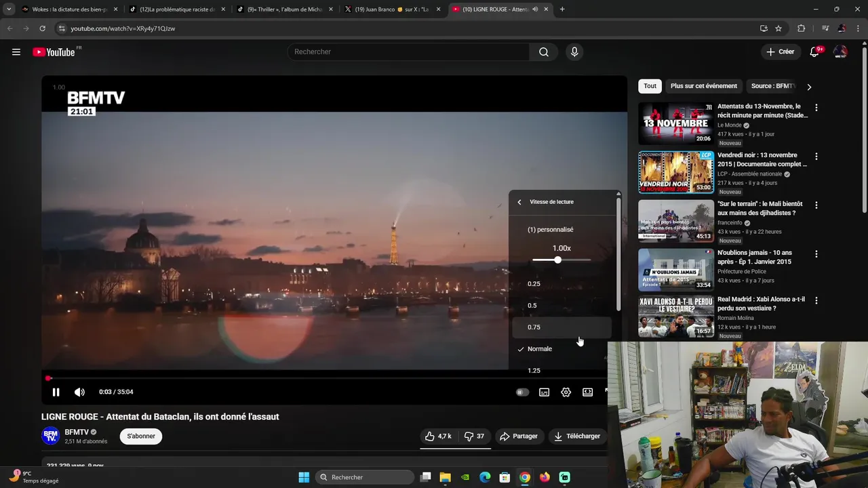Select Plus sur cet événement chip
This screenshot has width=868, height=488.
703,86
